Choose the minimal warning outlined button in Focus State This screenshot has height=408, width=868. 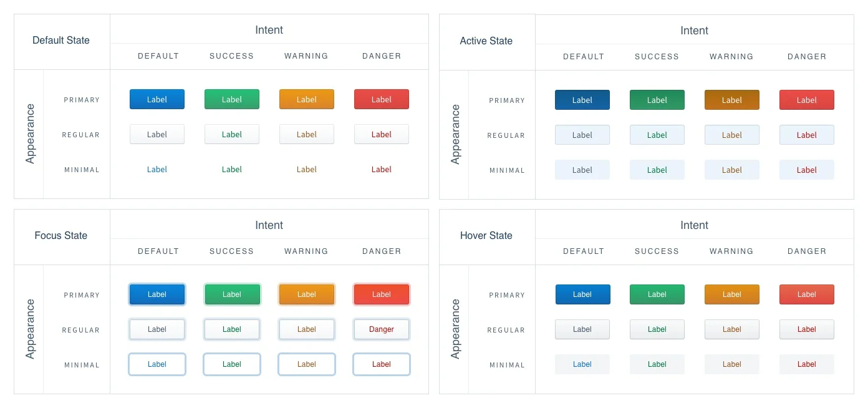[x=307, y=364]
